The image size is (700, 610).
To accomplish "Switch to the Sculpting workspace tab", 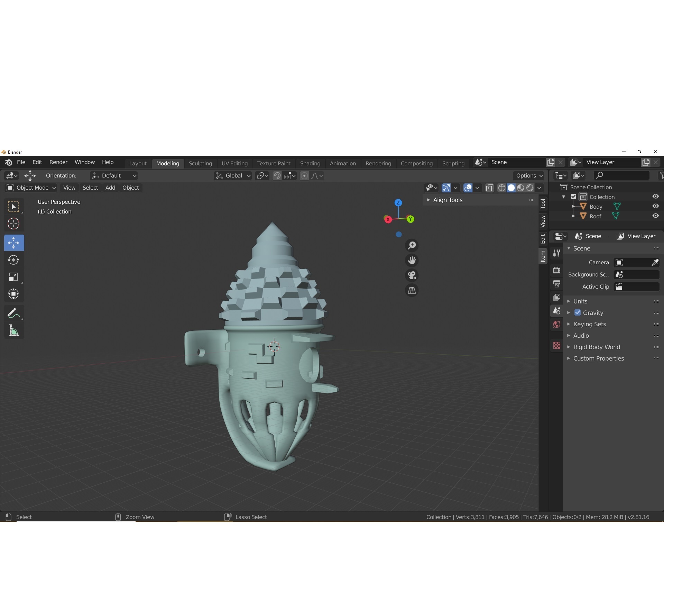I will (200, 163).
